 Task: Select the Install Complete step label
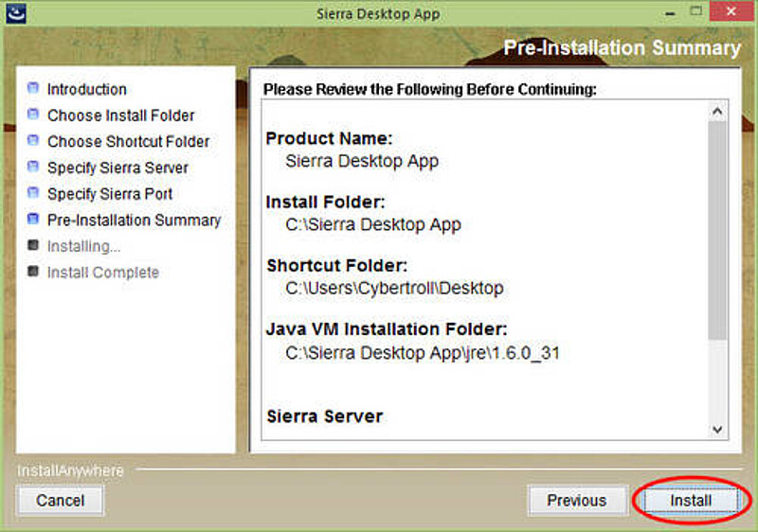[x=103, y=273]
